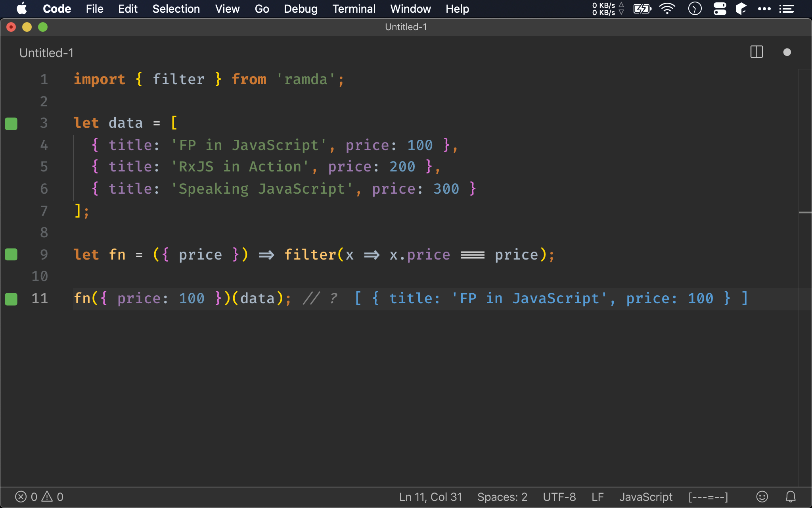This screenshot has width=812, height=508.
Task: Click the split editor icon
Action: click(x=756, y=52)
